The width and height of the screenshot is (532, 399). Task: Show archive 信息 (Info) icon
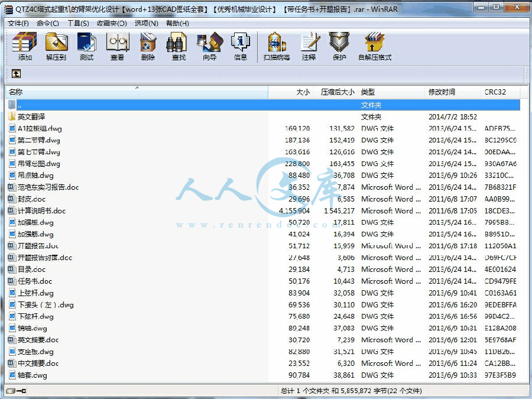pyautogui.click(x=240, y=42)
